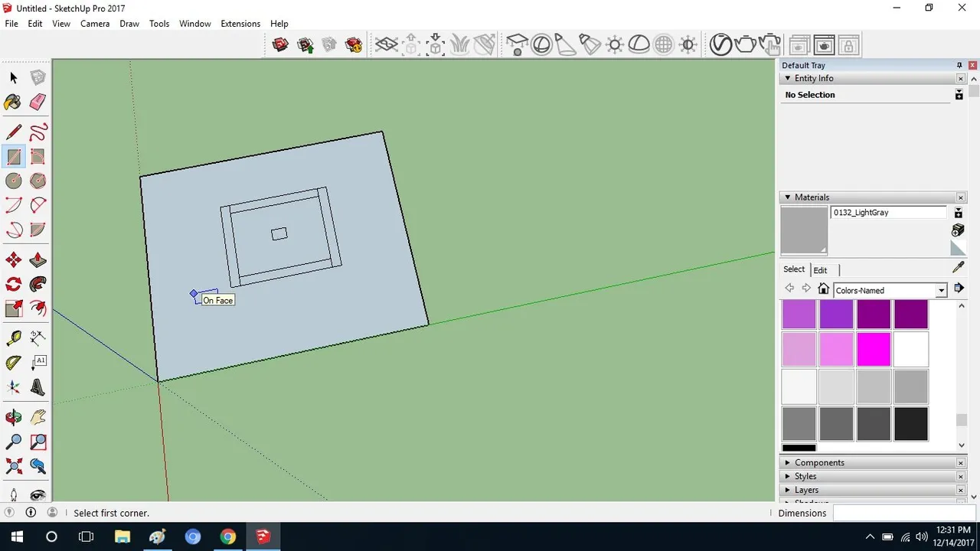Click the materials back arrow
This screenshot has height=551, width=980.
point(789,289)
